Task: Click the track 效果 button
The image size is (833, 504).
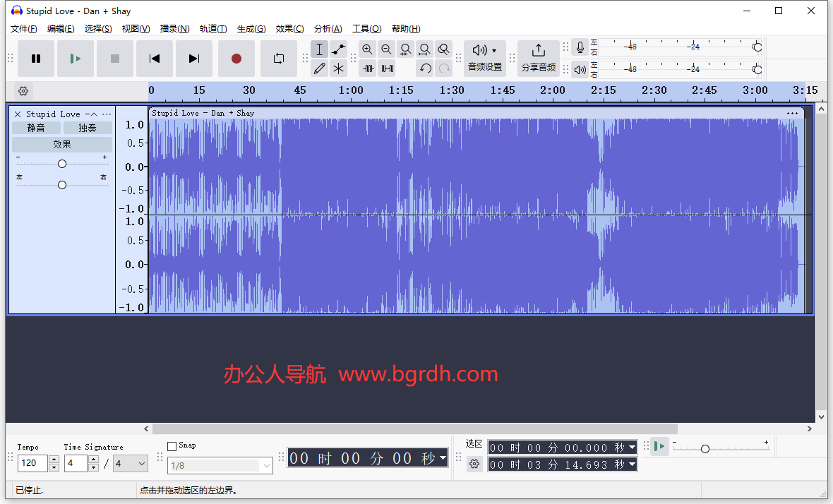Action: [62, 144]
